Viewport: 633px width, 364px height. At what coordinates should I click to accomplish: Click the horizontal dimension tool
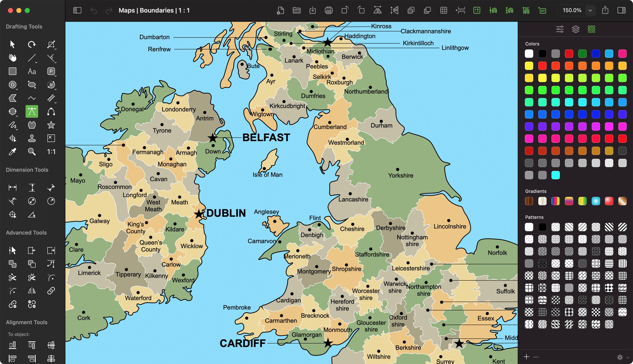[12, 187]
